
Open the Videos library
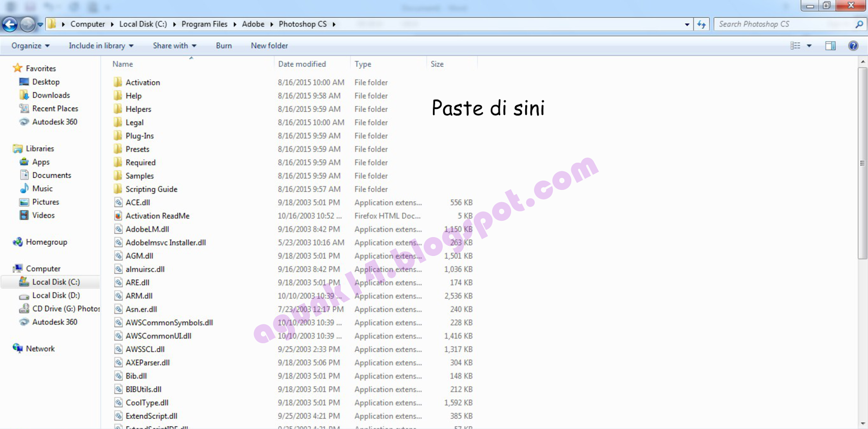pos(43,215)
